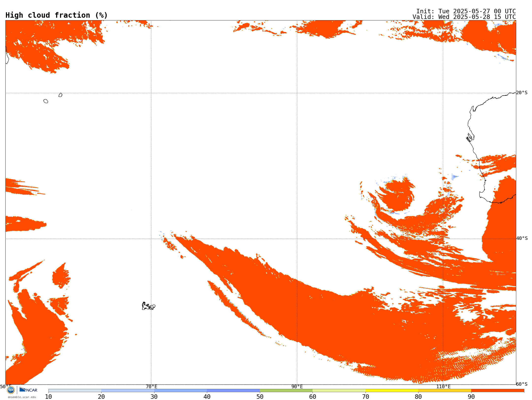Click the pale yellow-green 60–70 colorbar segment
This screenshot has height=400, width=532.
pyautogui.click(x=339, y=390)
